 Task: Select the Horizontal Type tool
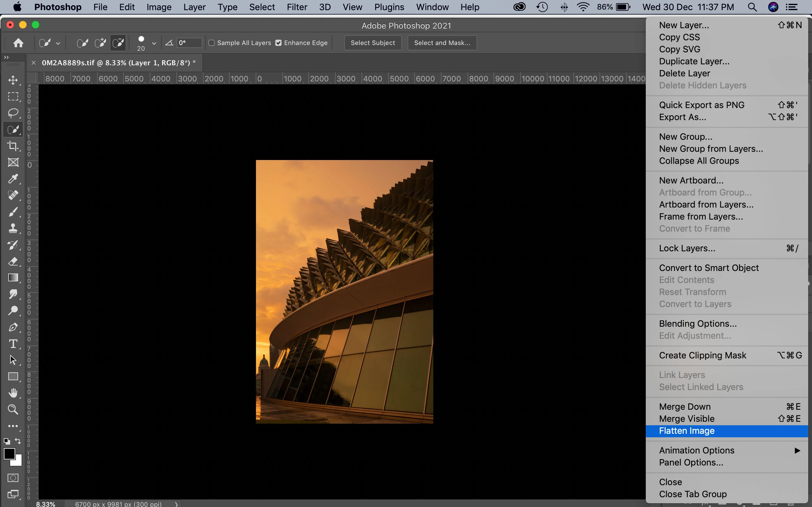[x=13, y=344]
